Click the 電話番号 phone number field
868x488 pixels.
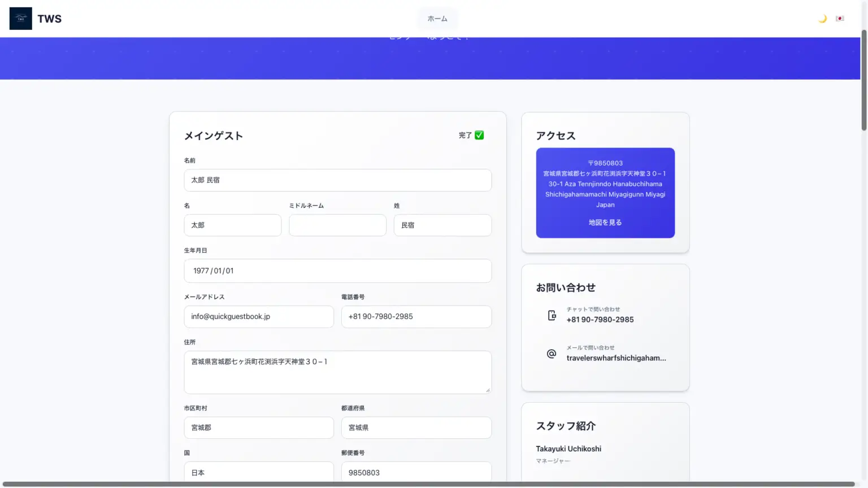416,317
